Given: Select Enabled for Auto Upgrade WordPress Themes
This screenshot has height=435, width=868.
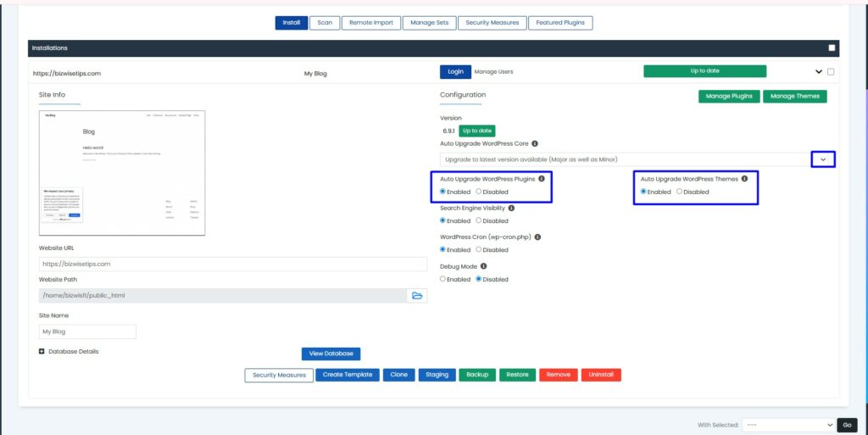Looking at the screenshot, I should (644, 192).
